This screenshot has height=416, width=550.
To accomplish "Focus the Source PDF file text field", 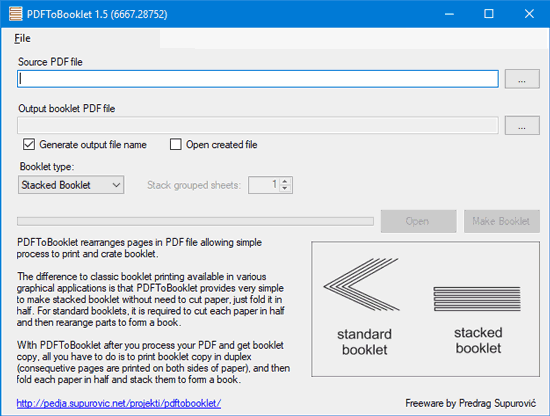I will tap(258, 79).
